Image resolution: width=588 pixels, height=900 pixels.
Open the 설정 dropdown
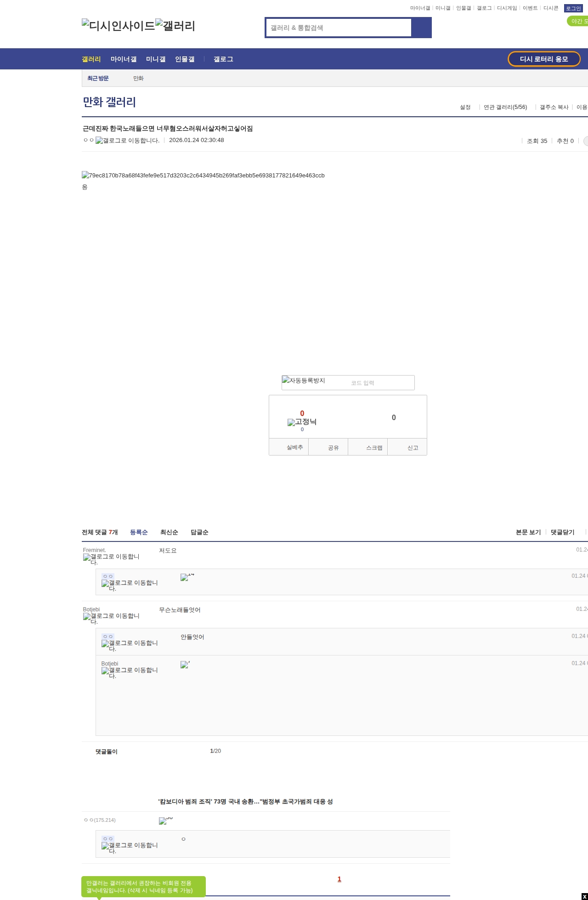click(x=465, y=107)
